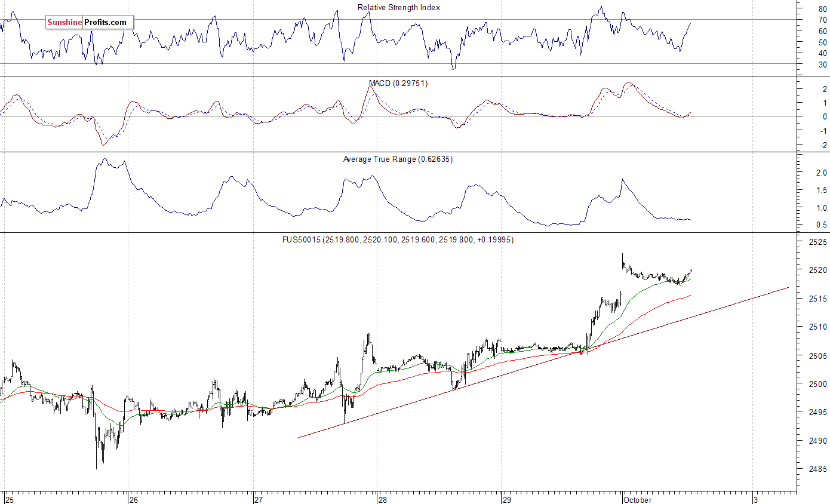Select the Relative Strength Index title
Screen dimensions: 830x504
[399, 7]
